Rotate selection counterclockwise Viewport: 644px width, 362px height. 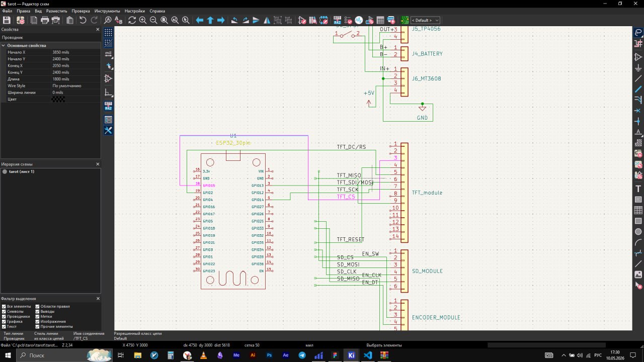point(234,20)
